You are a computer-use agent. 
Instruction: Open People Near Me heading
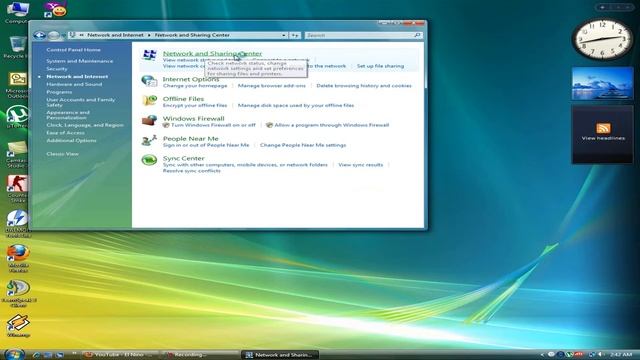click(x=191, y=138)
